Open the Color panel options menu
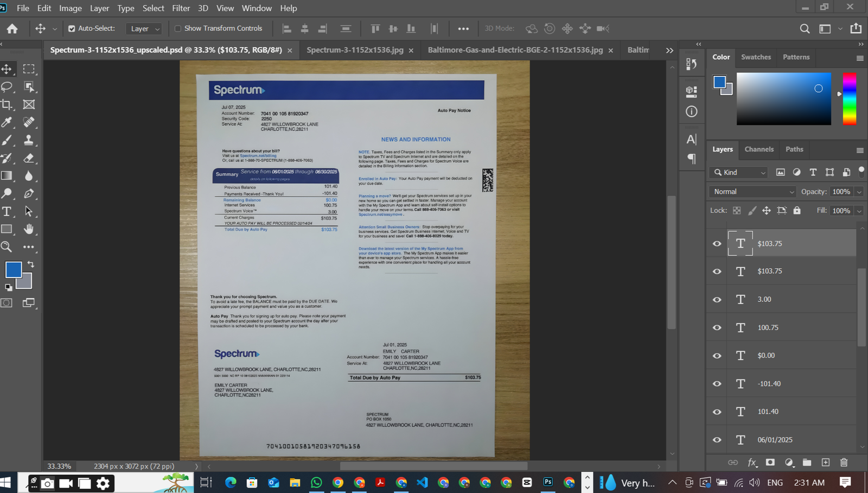 tap(860, 58)
